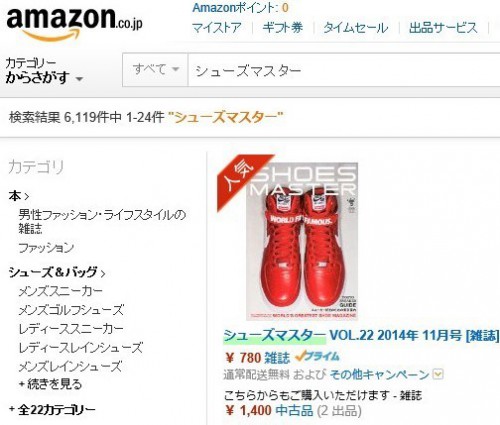The height and width of the screenshot is (425, 500).
Task: Open the すべて search category dropdown
Action: [x=155, y=70]
